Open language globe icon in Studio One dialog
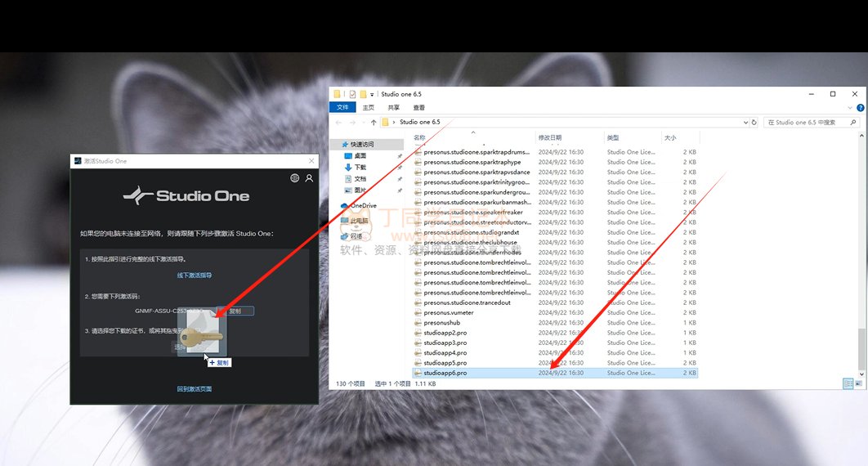Viewport: 868px width, 466px height. pos(294,178)
